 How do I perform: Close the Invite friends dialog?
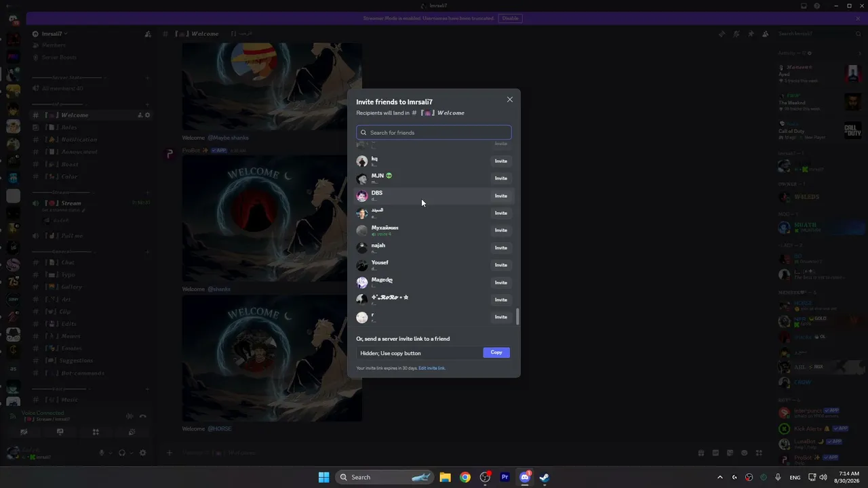tap(510, 100)
